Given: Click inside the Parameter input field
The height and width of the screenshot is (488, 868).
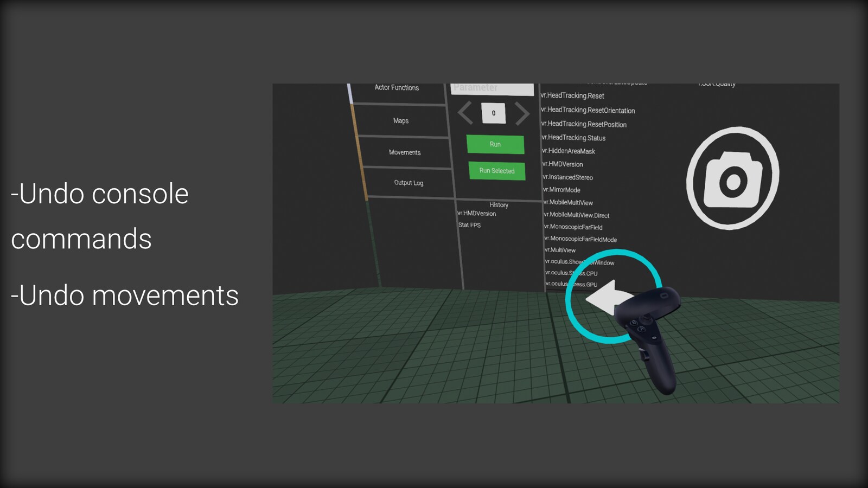Looking at the screenshot, I should pyautogui.click(x=493, y=88).
